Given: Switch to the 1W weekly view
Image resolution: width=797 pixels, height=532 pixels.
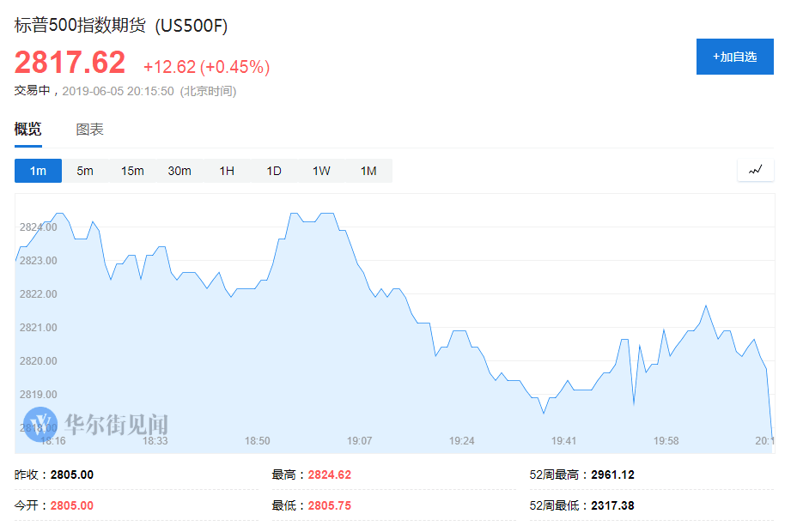Looking at the screenshot, I should pos(321,171).
